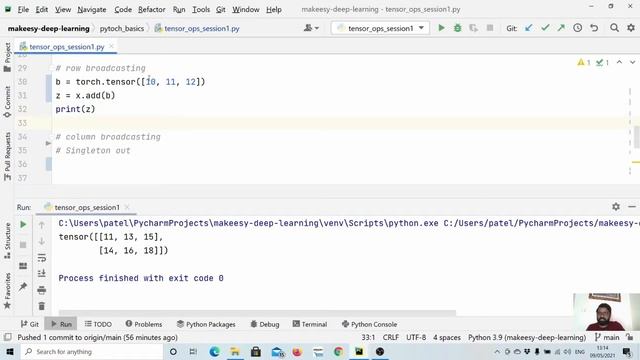This screenshot has width=640, height=360.
Task: Open Windows Start menu
Action: pos(9,351)
